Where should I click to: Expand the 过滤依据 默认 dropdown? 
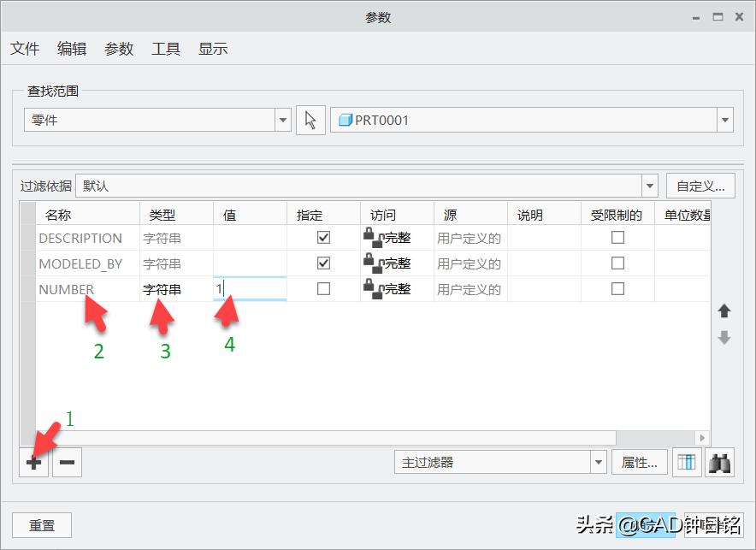pos(651,185)
